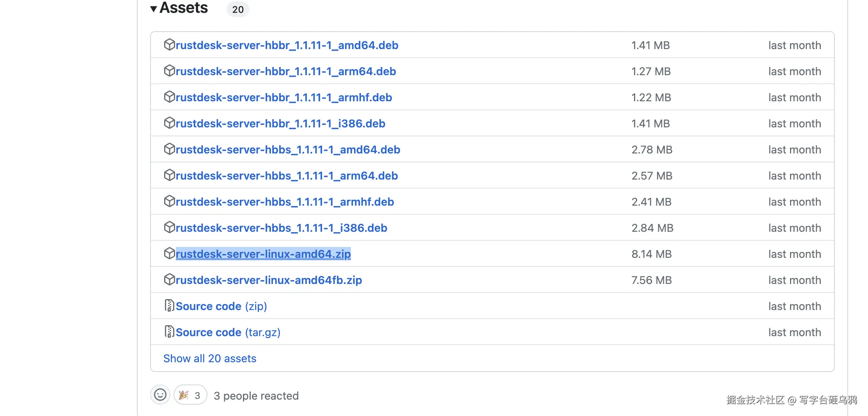The width and height of the screenshot is (868, 416).
Task: Click the 1.22 MB file size
Action: pyautogui.click(x=651, y=97)
